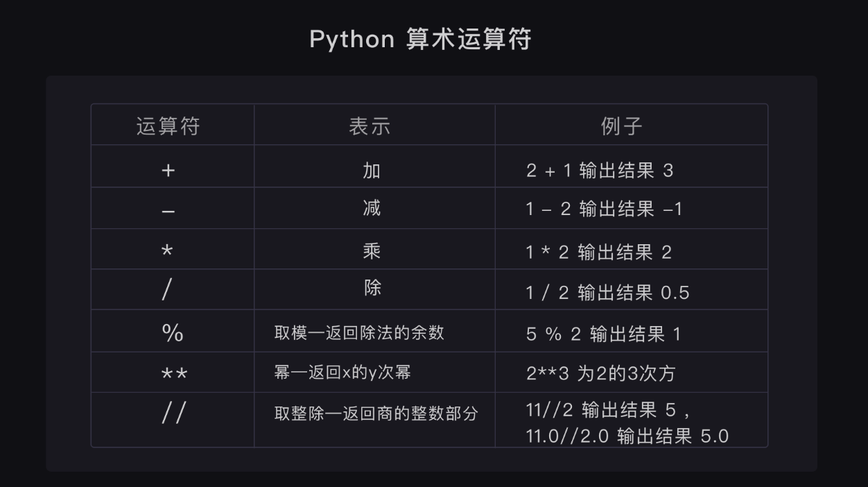Click the percent sign operator cell
This screenshot has width=868, height=487.
172,333
